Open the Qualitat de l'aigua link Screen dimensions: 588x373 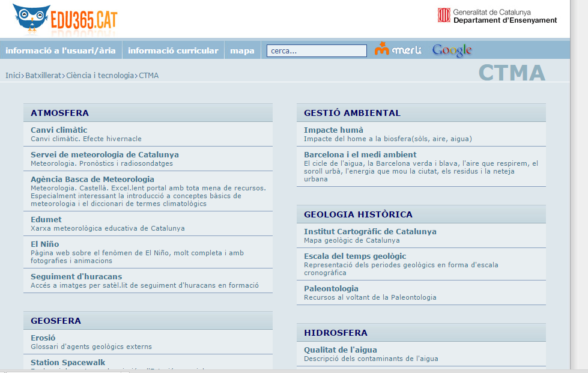340,350
